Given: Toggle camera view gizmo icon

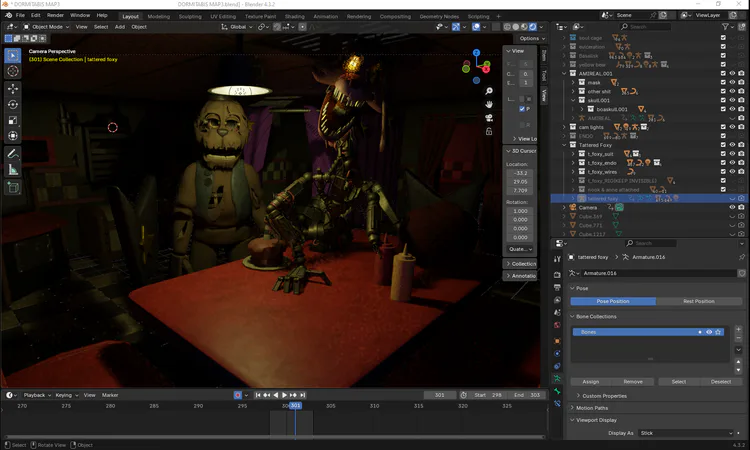Looking at the screenshot, I should coord(489,118).
